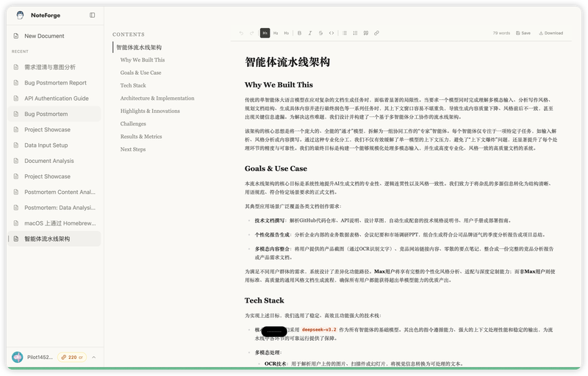Insert a numbered list
This screenshot has width=588, height=376.
[x=356, y=33]
